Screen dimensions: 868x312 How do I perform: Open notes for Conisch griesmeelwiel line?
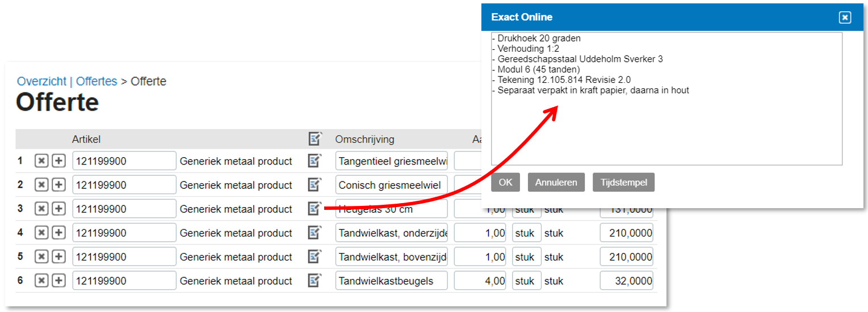point(315,185)
